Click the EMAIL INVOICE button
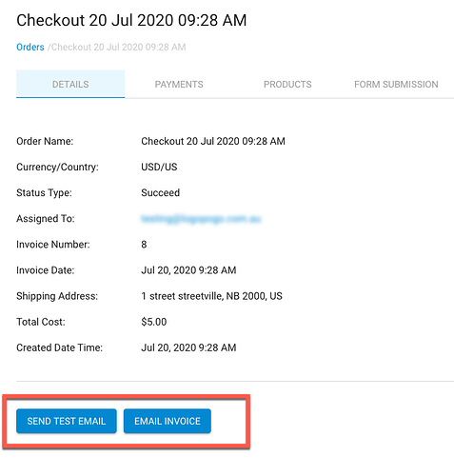 (168, 421)
